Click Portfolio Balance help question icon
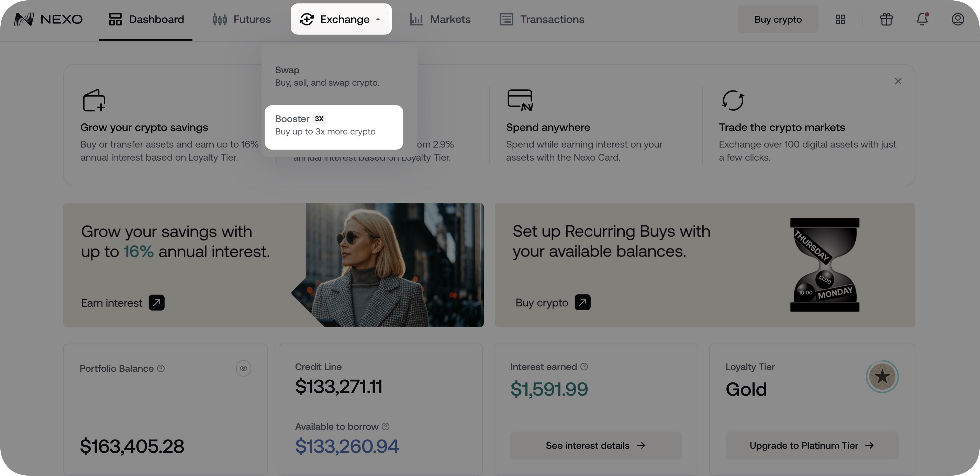The image size is (980, 476). pyautogui.click(x=161, y=368)
